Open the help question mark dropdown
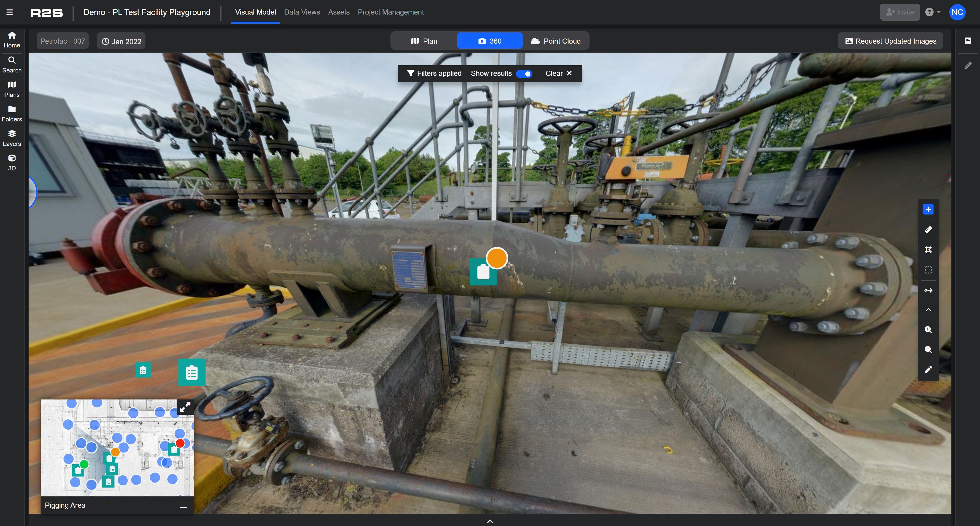Image resolution: width=980 pixels, height=526 pixels. (933, 12)
